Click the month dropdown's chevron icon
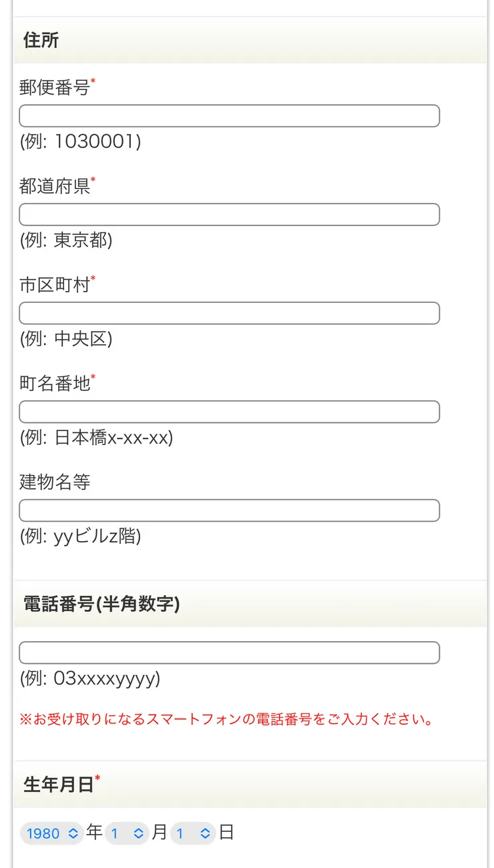This screenshot has height=868, width=494. (138, 833)
